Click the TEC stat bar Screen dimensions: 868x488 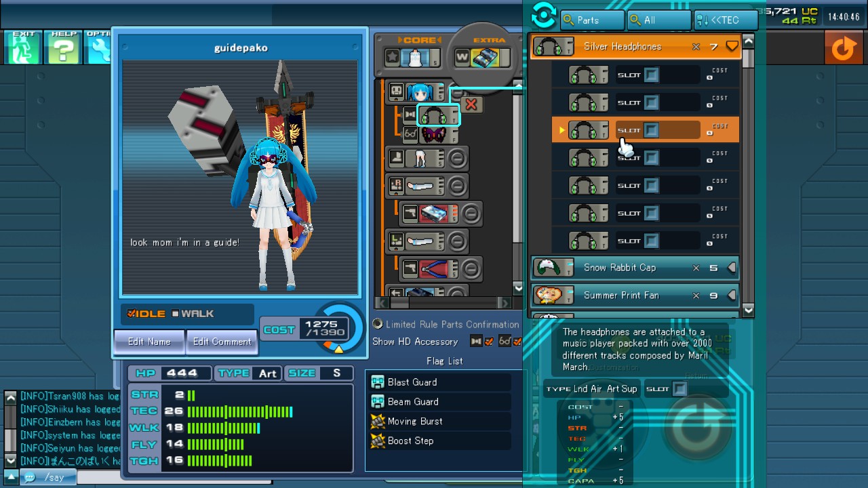click(240, 411)
